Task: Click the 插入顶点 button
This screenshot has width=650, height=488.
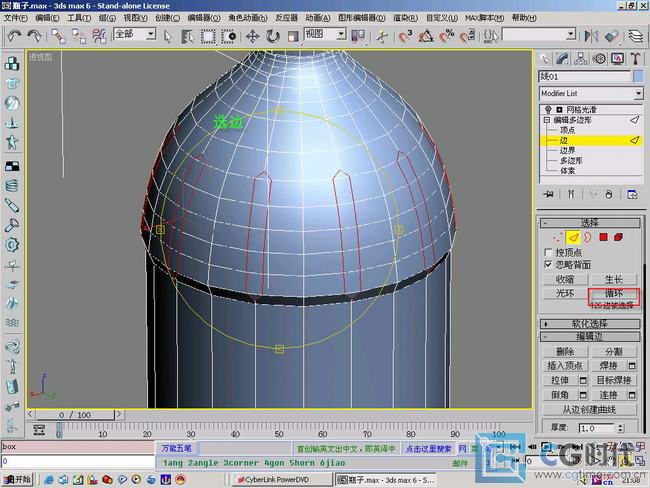Action: coord(565,366)
